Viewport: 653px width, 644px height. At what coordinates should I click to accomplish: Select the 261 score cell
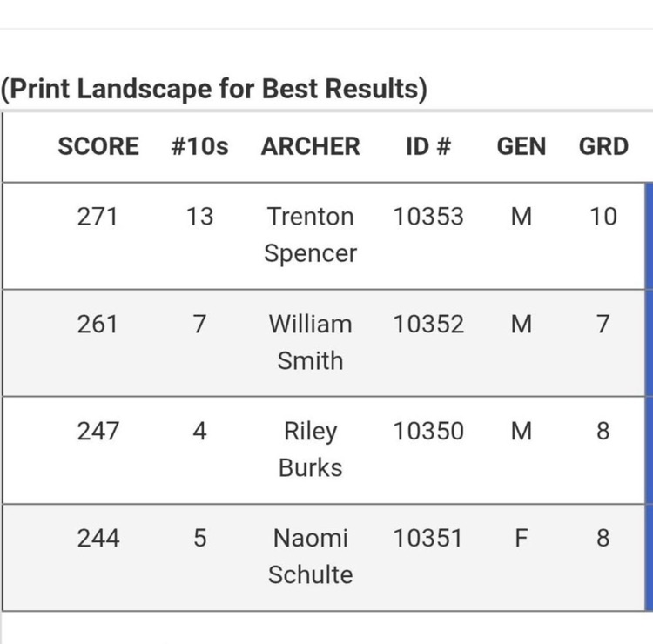98,325
